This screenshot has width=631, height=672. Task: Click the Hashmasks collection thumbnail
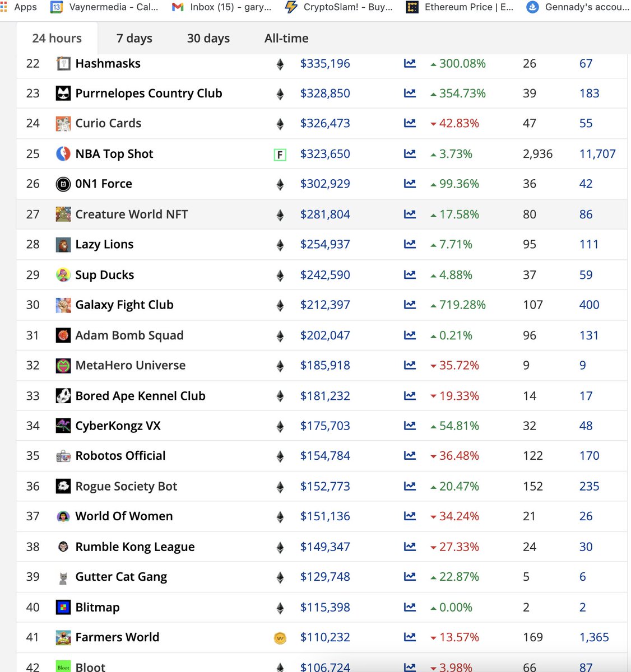[x=63, y=63]
